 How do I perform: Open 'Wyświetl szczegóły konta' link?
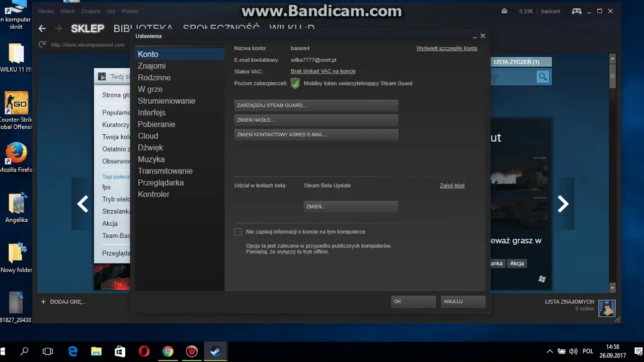pos(447,48)
